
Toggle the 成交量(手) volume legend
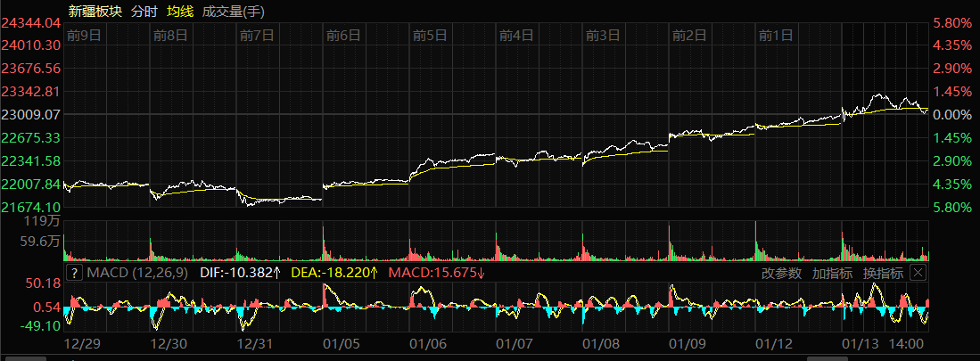point(233,12)
